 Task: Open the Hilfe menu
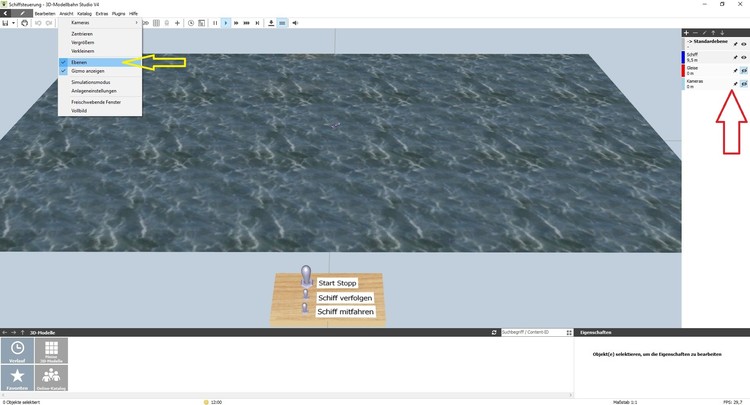click(133, 13)
